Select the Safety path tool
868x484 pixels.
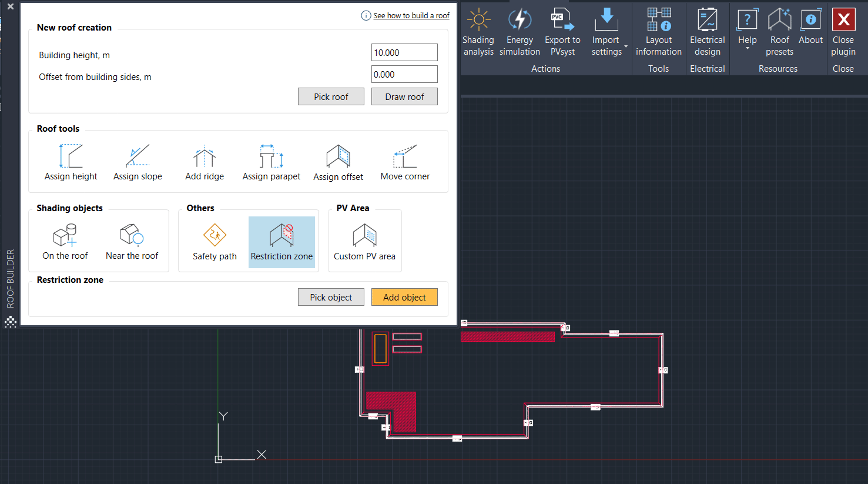click(x=215, y=242)
